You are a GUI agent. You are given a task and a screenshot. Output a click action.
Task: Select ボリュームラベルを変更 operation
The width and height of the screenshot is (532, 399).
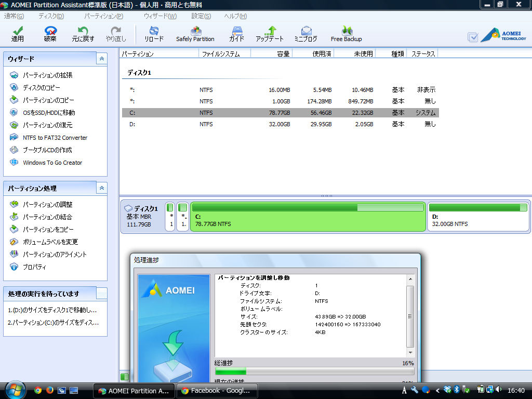(44, 242)
